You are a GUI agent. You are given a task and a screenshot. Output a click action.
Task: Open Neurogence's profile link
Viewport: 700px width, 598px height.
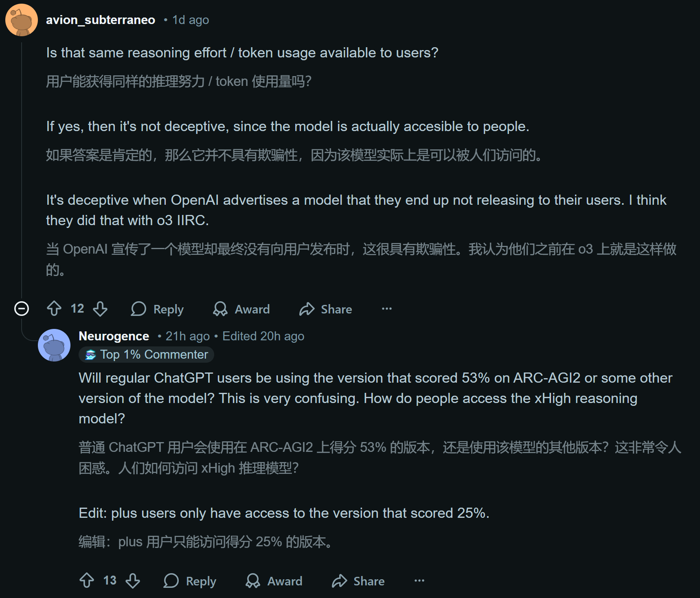point(114,336)
